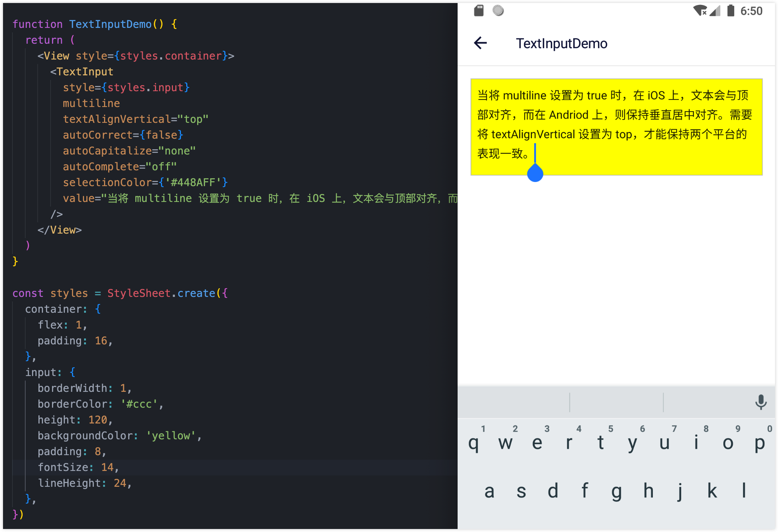Tap the battery status icon

(731, 11)
